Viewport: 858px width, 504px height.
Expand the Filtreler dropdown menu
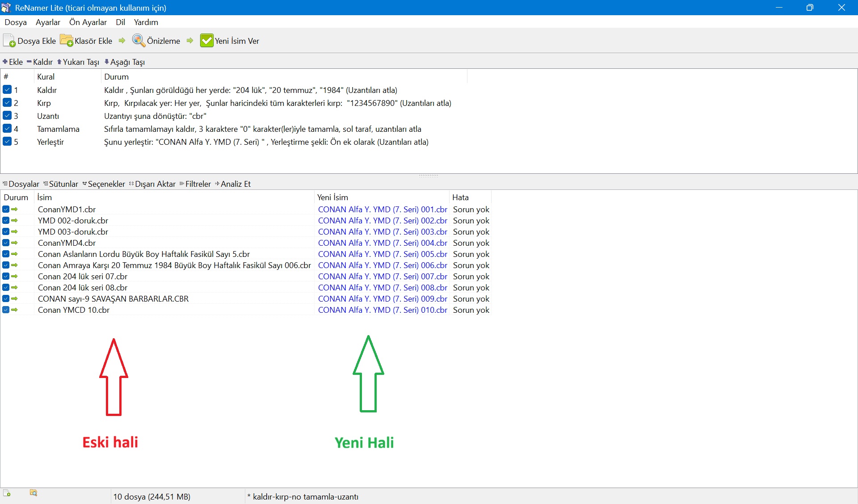coord(195,184)
